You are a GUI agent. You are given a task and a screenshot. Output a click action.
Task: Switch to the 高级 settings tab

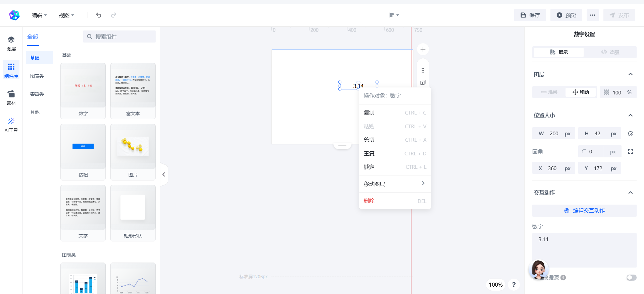click(610, 52)
